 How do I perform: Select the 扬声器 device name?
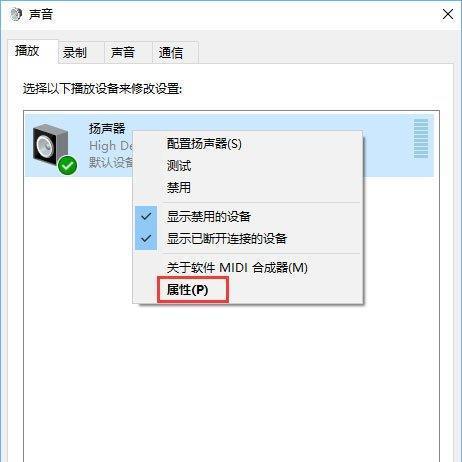click(x=107, y=129)
